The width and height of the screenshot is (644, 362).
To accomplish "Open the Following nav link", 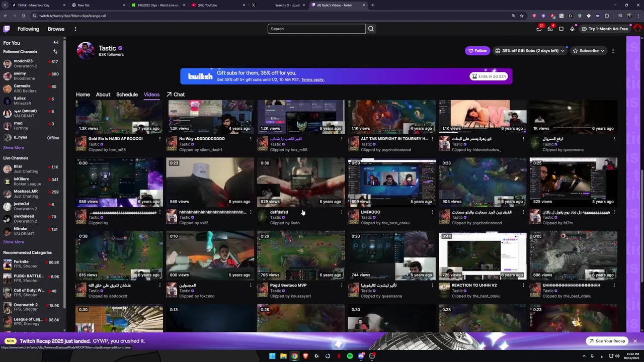I will [28, 29].
